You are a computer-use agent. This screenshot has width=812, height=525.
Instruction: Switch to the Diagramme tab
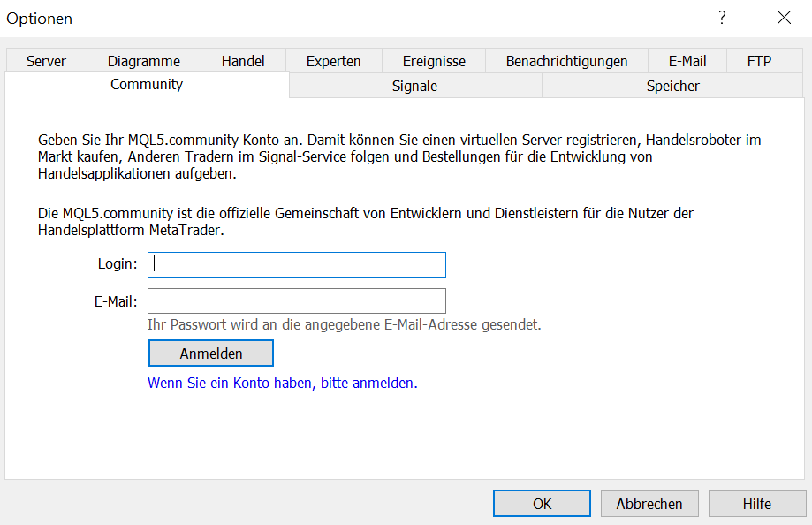point(144,61)
